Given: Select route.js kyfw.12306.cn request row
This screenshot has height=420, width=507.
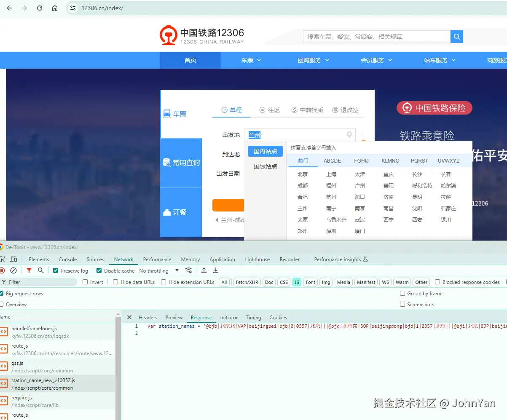Looking at the screenshot, I should [57, 349].
